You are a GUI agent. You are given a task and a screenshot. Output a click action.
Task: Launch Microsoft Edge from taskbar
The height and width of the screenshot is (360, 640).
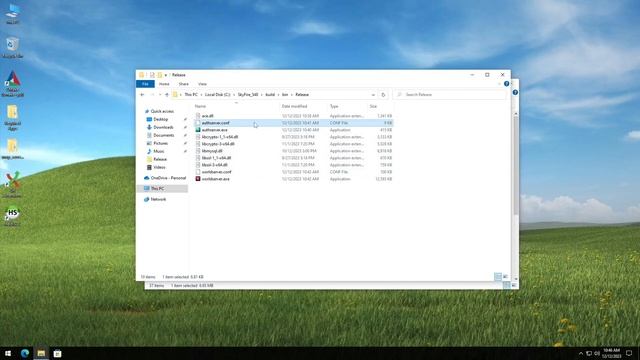[x=25, y=353]
